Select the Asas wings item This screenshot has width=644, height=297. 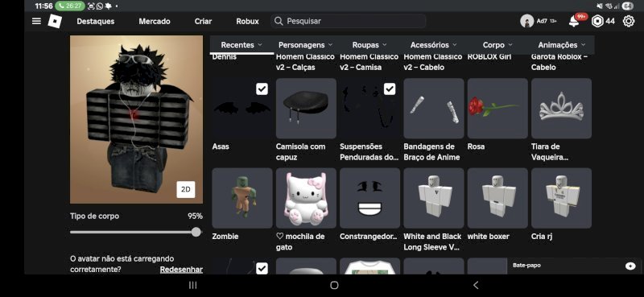242,109
